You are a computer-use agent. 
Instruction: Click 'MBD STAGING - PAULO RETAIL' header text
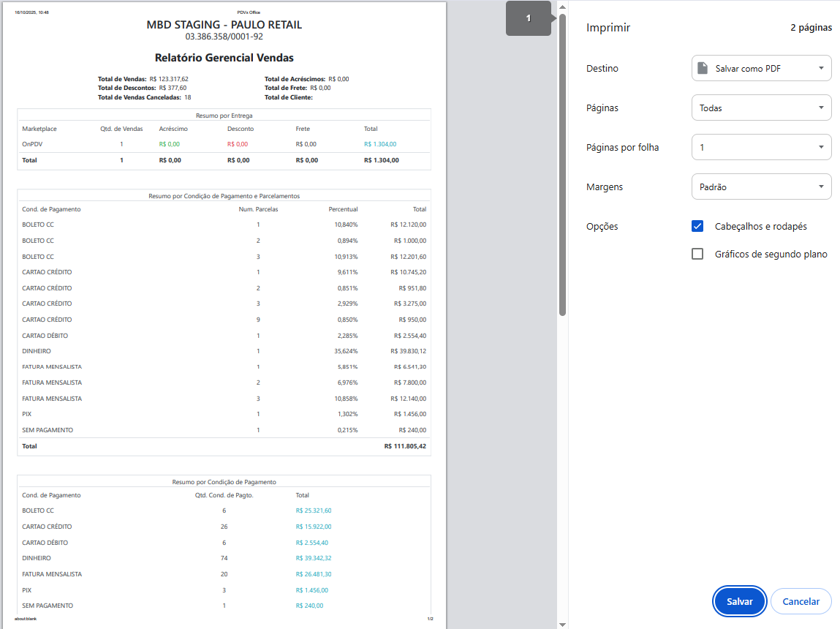tap(224, 25)
